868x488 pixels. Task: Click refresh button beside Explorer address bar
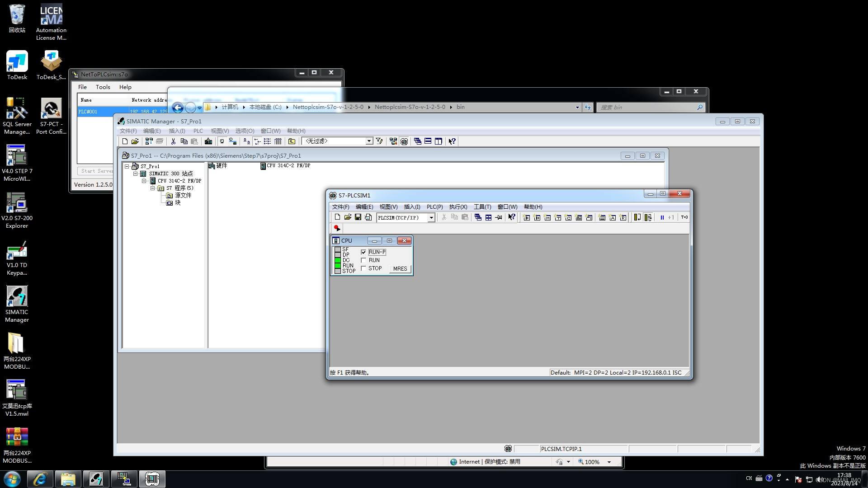pos(587,108)
